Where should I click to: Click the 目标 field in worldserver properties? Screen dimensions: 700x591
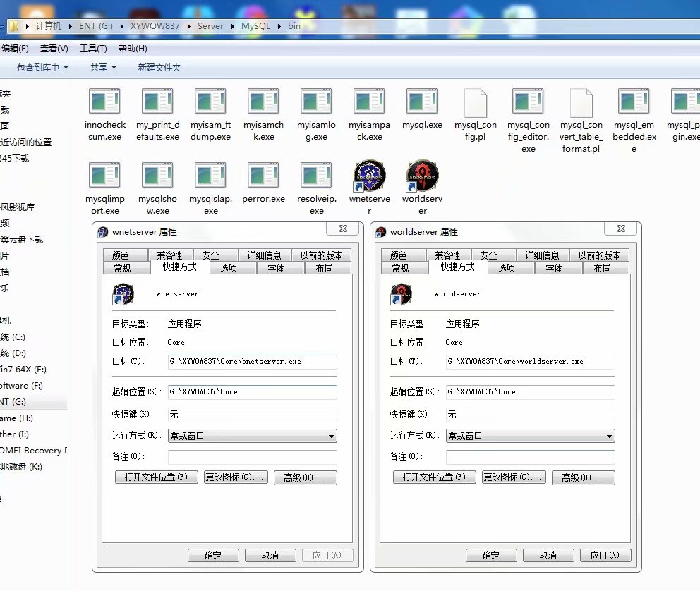tap(531, 362)
